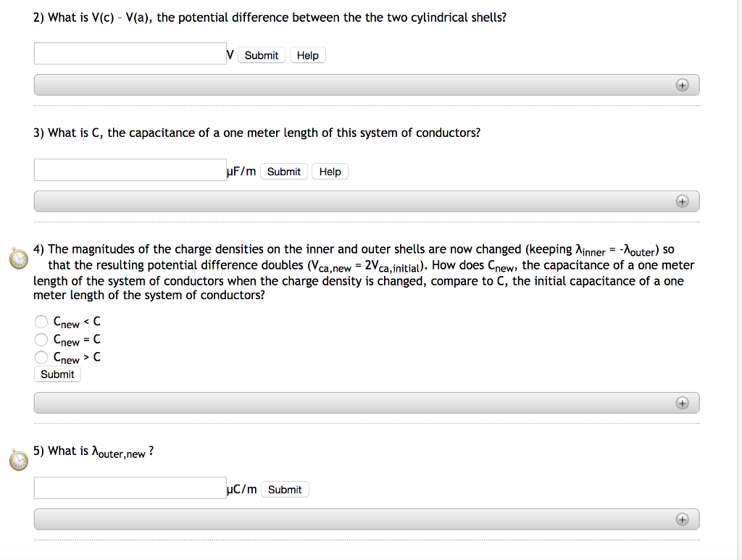The width and height of the screenshot is (742, 560).
Task: Click the λouter,new answer input field
Action: point(130,488)
